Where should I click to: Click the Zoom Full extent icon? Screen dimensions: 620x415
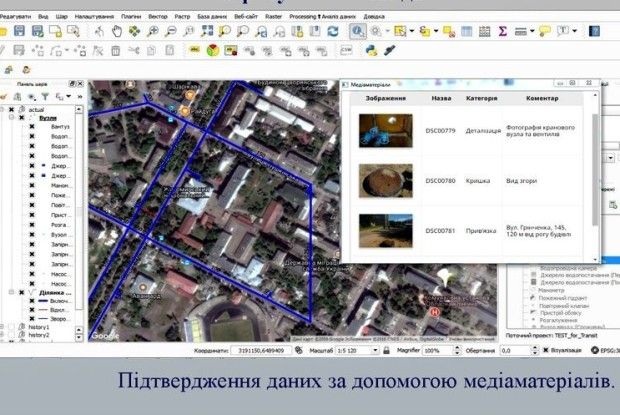point(207,31)
